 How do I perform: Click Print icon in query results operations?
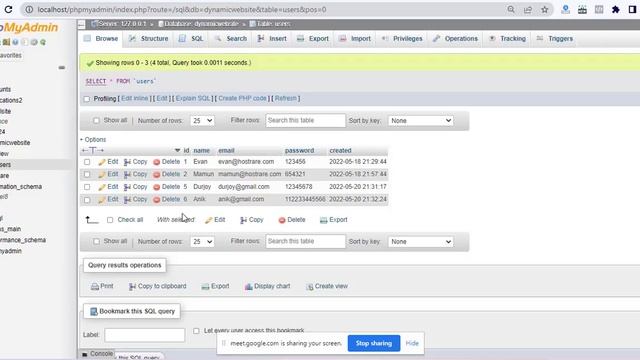coord(95,287)
